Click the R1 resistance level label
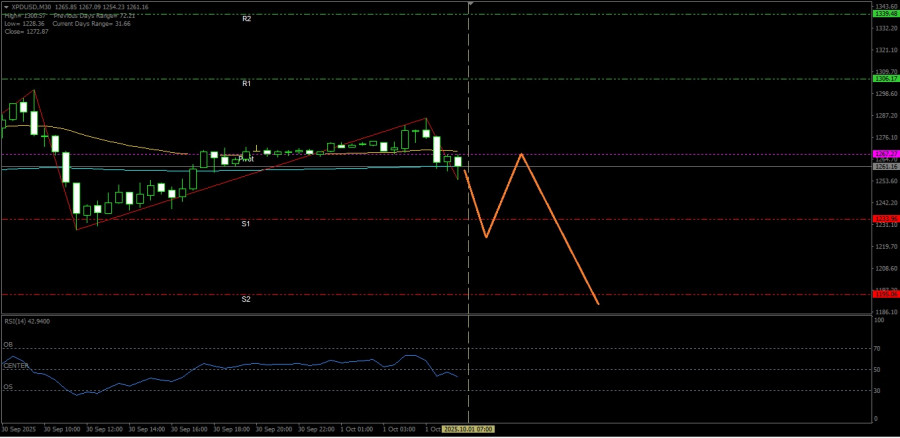This screenshot has height=438, width=900. tap(246, 84)
